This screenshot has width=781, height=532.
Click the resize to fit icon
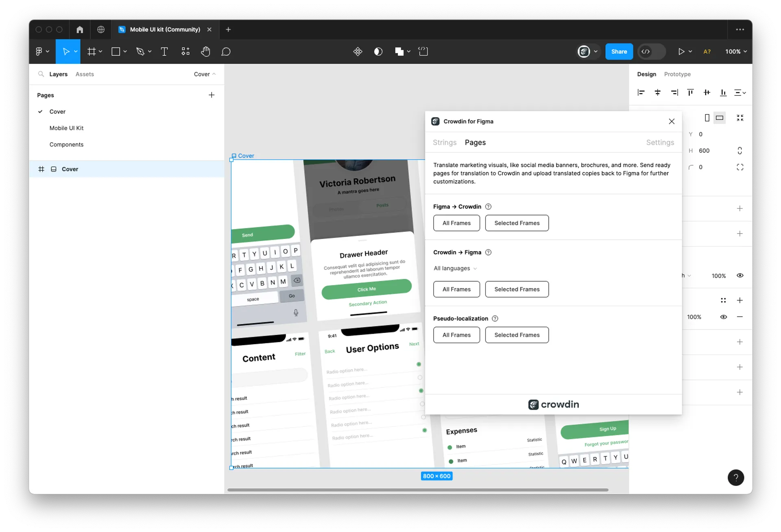(x=740, y=118)
